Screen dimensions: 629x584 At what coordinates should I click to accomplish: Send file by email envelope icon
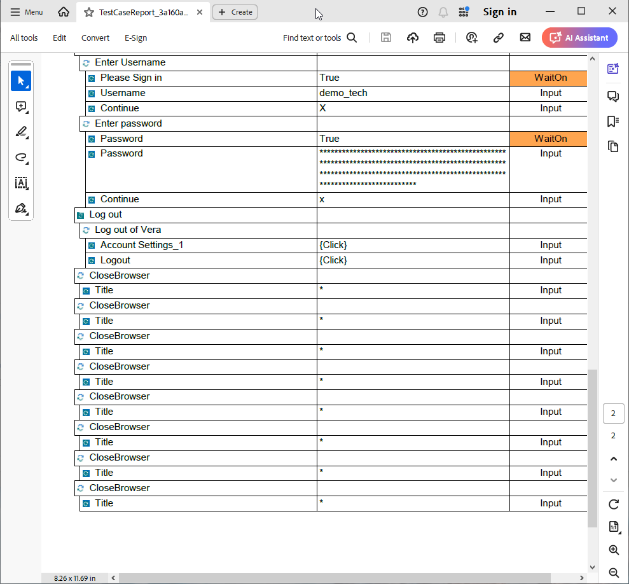[x=525, y=38]
